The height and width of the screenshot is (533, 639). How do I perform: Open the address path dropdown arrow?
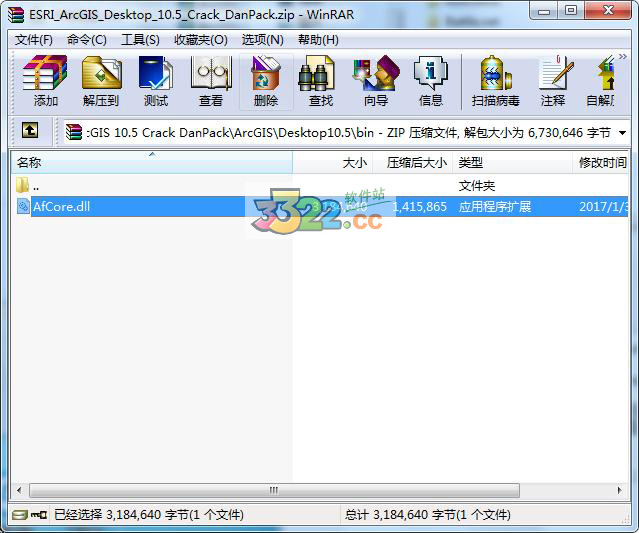(622, 132)
